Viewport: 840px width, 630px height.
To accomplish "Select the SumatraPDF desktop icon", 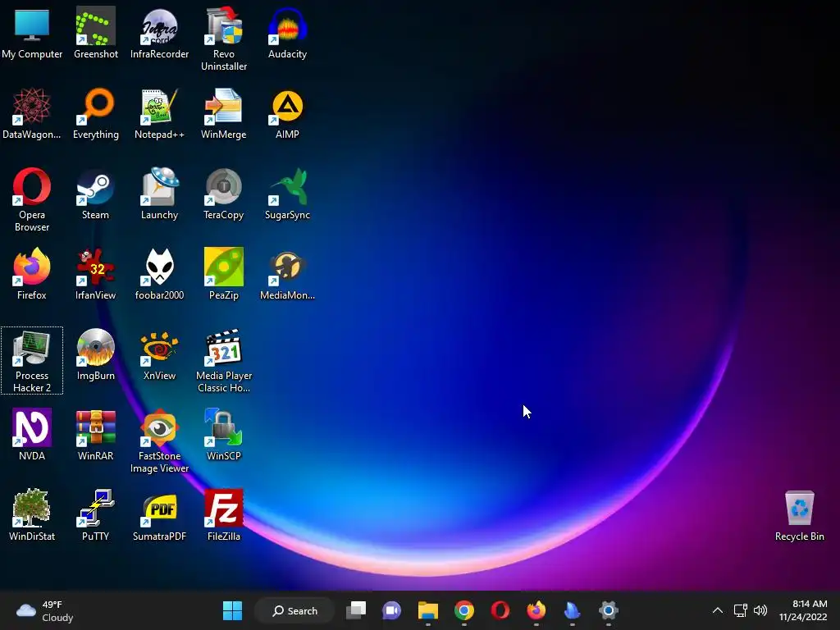I will coord(159,515).
